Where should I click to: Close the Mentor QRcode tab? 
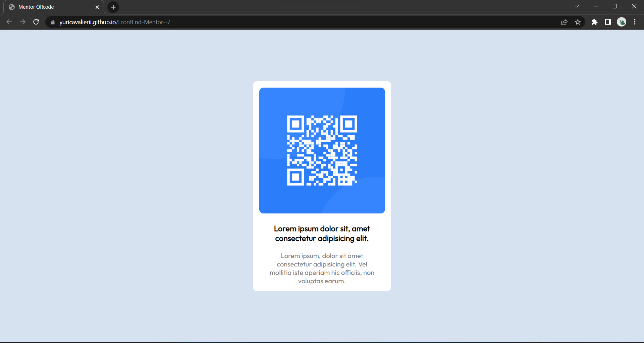click(97, 7)
